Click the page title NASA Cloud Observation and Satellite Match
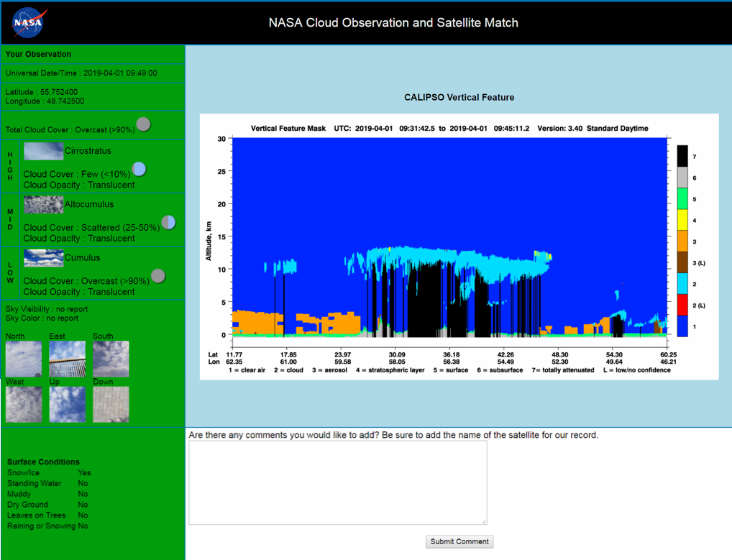The width and height of the screenshot is (732, 560). (x=393, y=23)
